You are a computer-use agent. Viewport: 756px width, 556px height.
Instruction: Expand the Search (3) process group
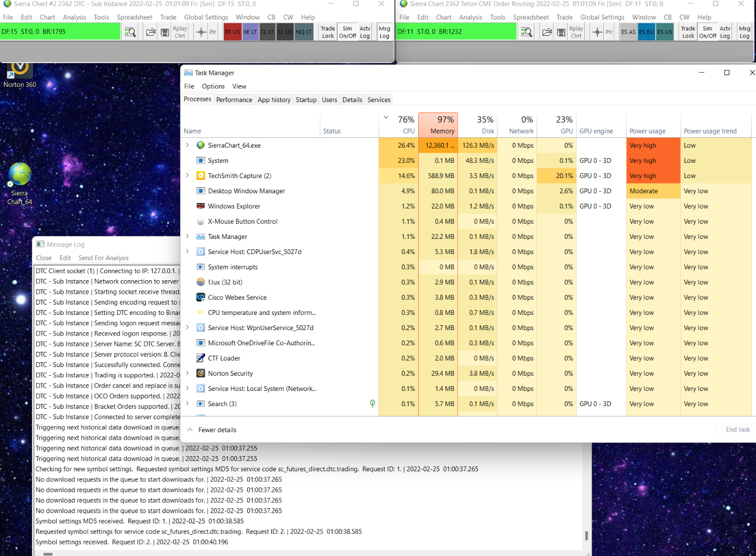coord(187,403)
